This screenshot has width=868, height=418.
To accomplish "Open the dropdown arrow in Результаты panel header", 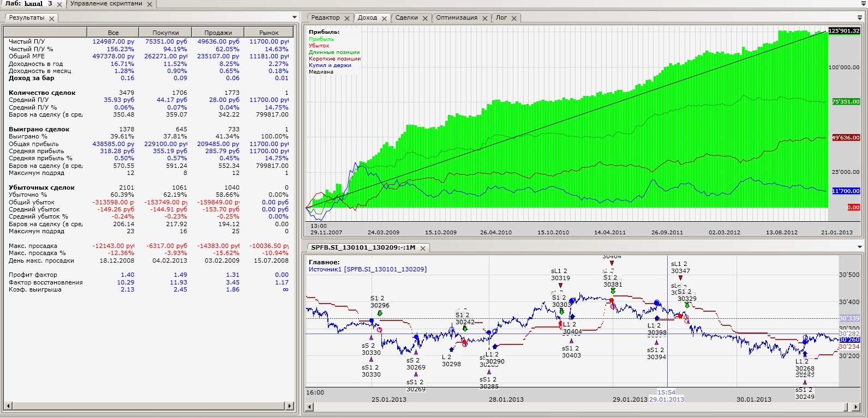I will click(295, 17).
